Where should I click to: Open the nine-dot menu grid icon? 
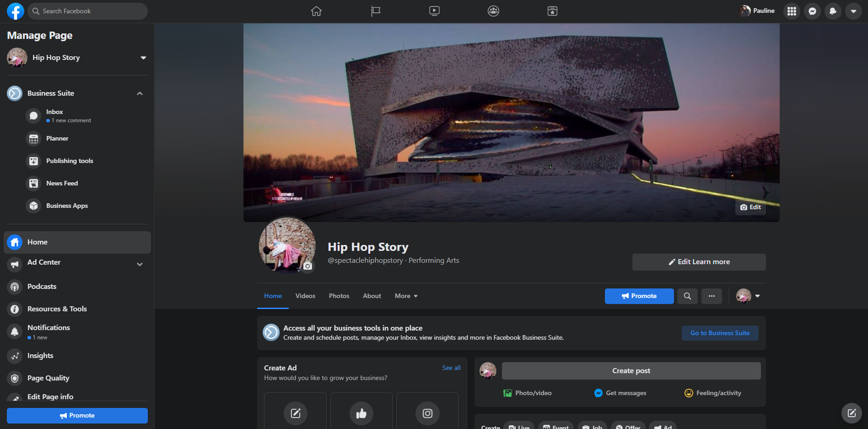click(x=792, y=11)
